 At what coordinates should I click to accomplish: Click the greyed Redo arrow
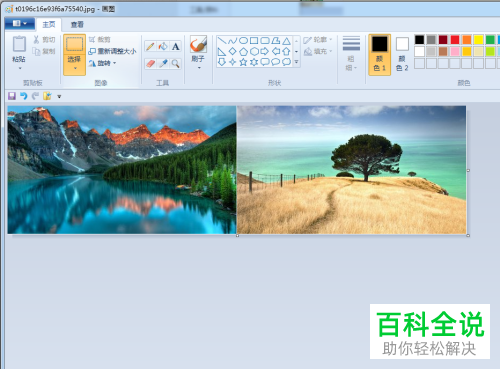pos(35,96)
